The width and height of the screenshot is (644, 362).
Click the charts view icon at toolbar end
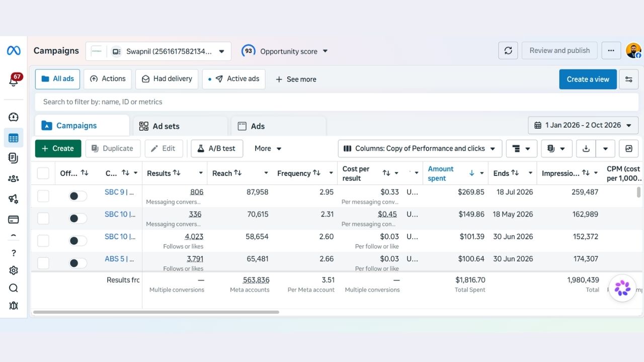(629, 148)
